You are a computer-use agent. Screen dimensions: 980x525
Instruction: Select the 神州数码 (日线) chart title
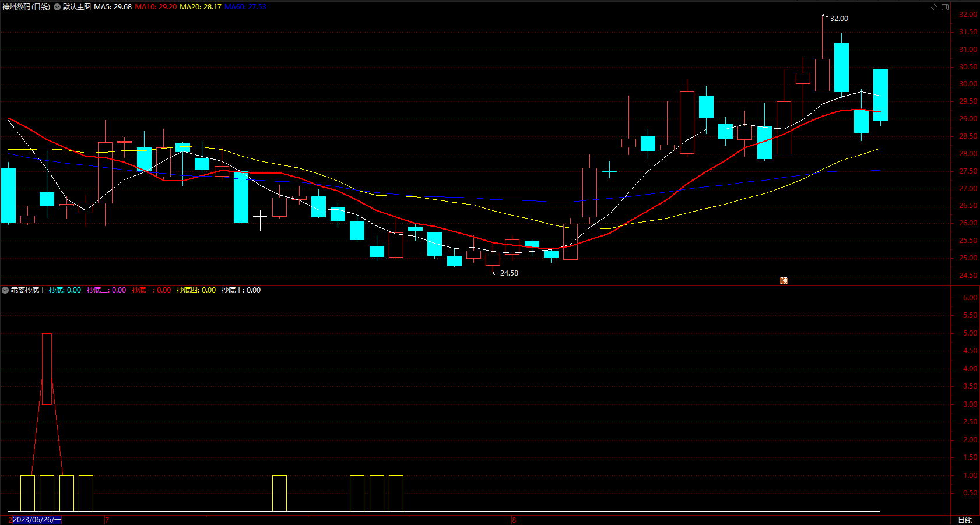[26, 7]
